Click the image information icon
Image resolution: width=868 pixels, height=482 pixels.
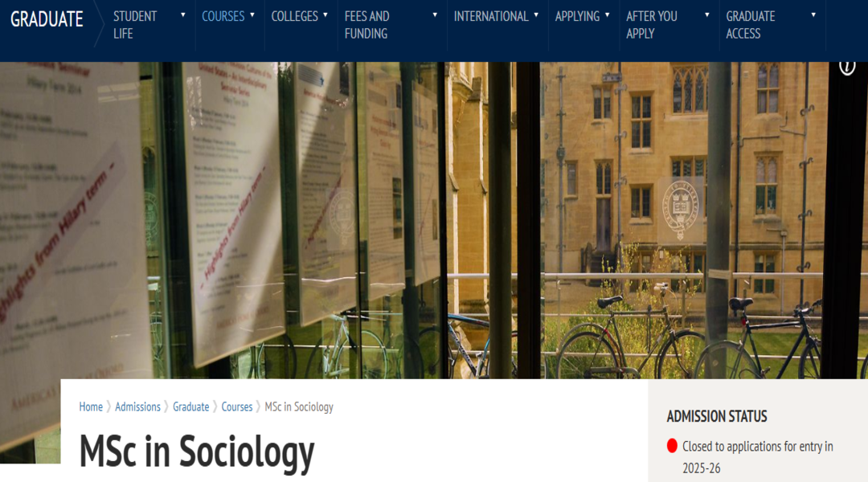pyautogui.click(x=847, y=67)
